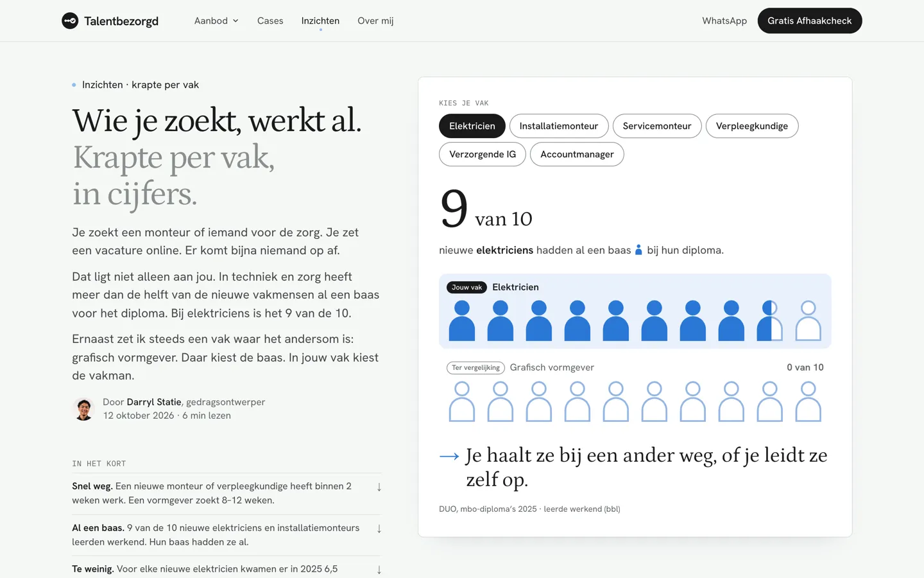Choose the Verpleegkundige option
The width and height of the screenshot is (924, 578).
click(752, 126)
